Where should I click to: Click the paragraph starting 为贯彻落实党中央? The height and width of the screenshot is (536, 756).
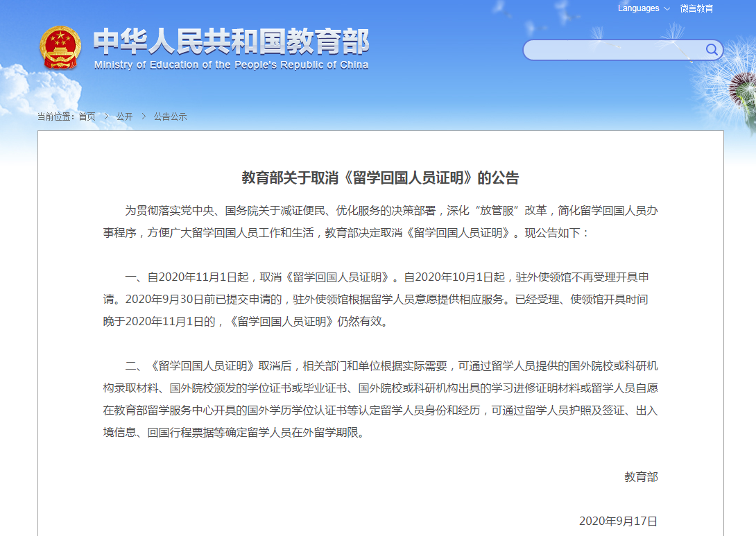click(380, 222)
